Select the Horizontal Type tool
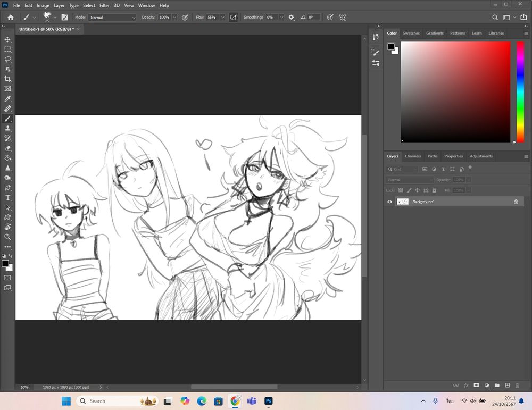The height and width of the screenshot is (410, 532). click(7, 197)
